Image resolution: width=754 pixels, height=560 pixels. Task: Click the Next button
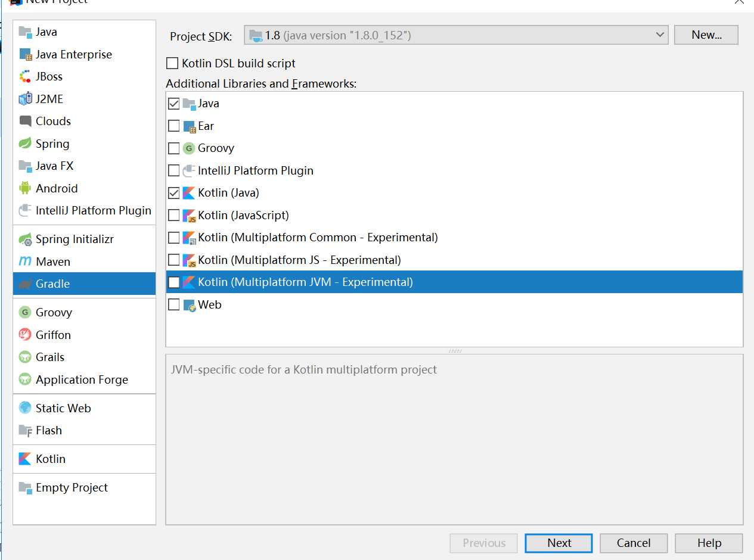point(559,543)
